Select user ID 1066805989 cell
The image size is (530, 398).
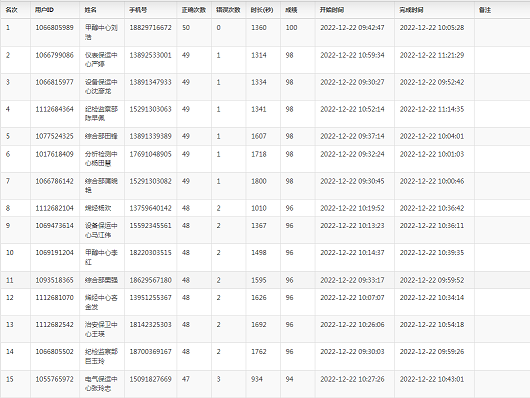(54, 28)
